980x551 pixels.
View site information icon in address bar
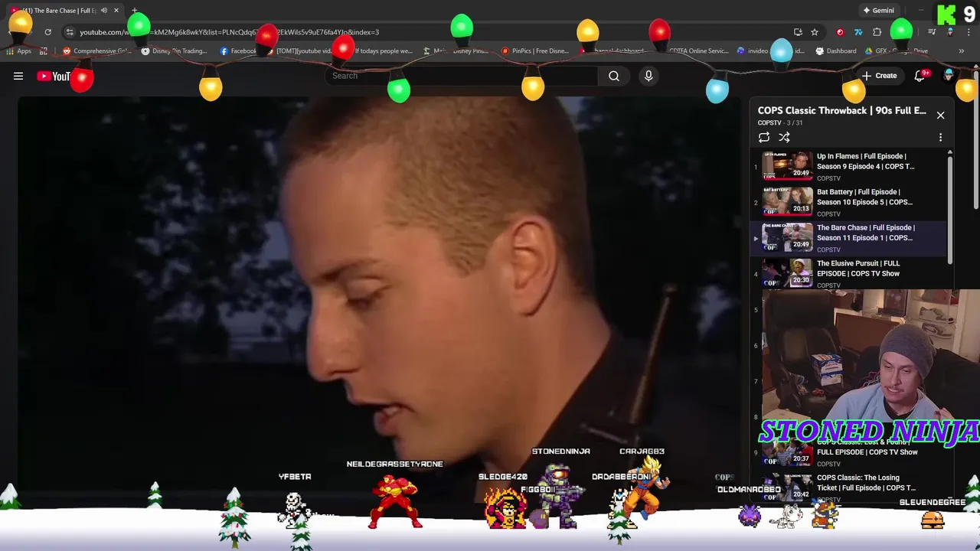[x=70, y=32]
